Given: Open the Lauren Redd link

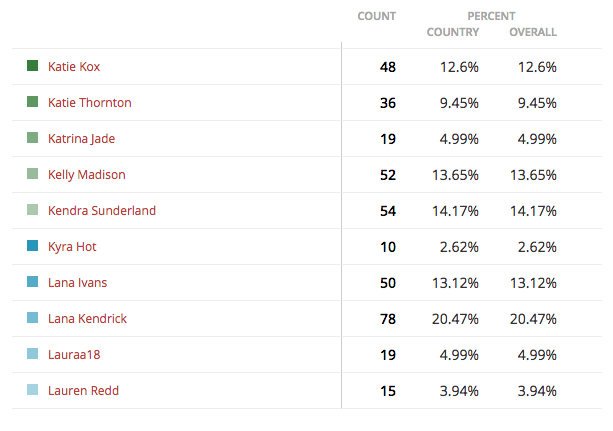Looking at the screenshot, I should tap(83, 390).
